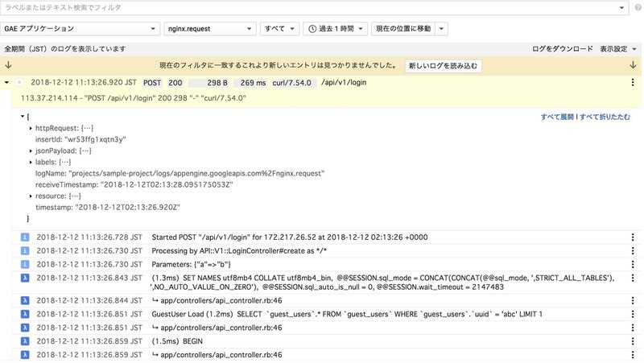
Task: Click the 298 B size chip
Action: (209, 83)
